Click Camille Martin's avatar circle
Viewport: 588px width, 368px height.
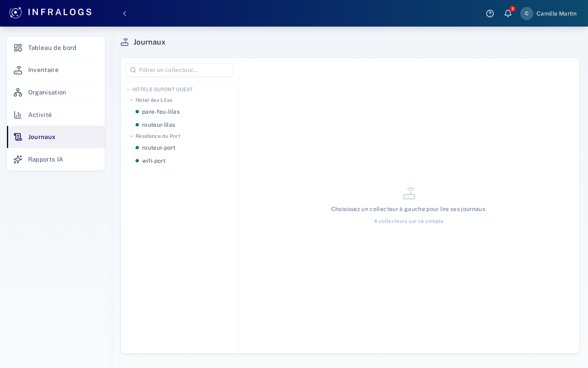[527, 13]
